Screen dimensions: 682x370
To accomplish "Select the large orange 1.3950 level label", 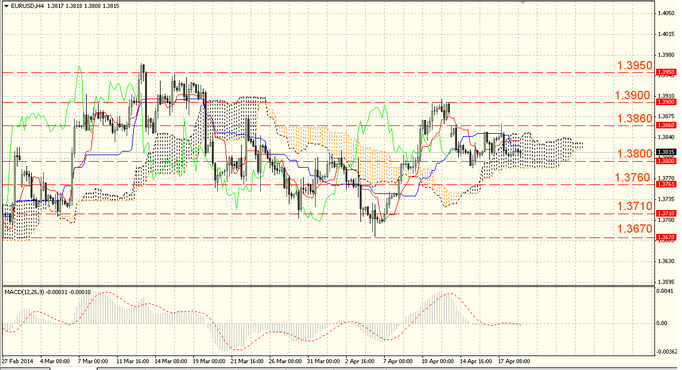I will (x=635, y=66).
